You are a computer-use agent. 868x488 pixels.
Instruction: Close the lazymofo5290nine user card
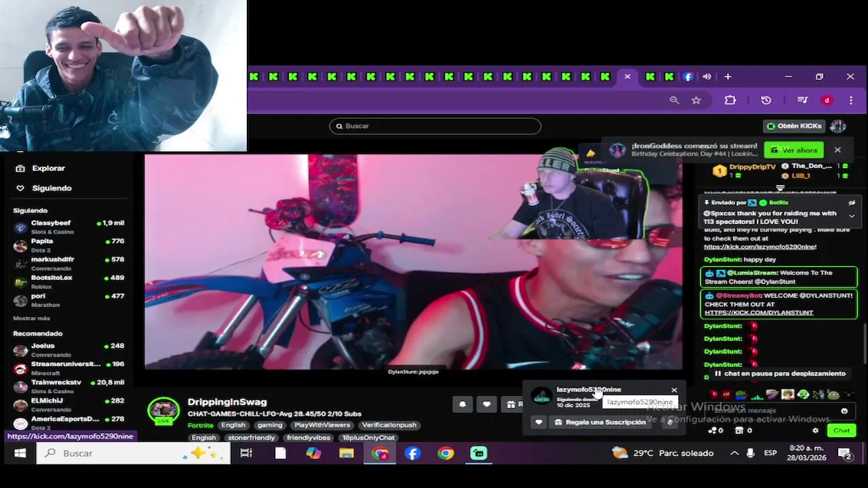click(x=674, y=390)
